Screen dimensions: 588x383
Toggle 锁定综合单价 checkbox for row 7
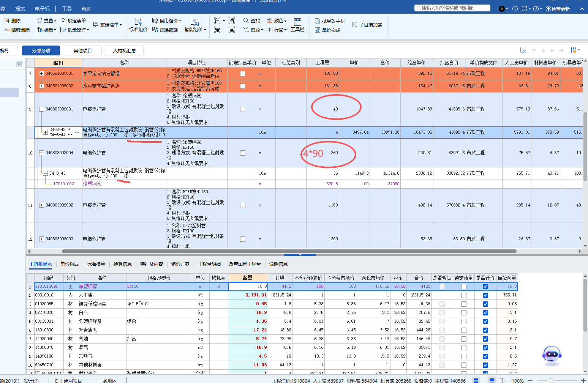tap(243, 74)
